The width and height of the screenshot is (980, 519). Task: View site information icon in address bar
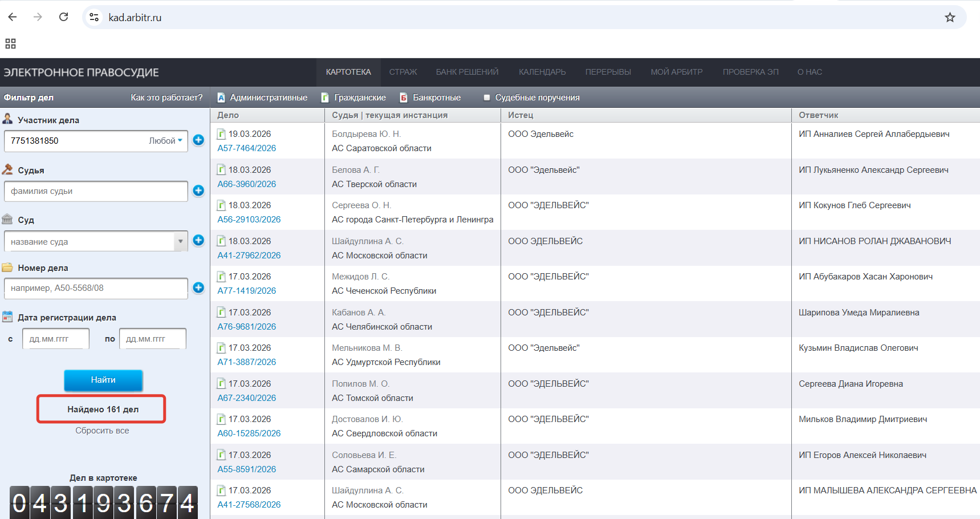(x=94, y=18)
